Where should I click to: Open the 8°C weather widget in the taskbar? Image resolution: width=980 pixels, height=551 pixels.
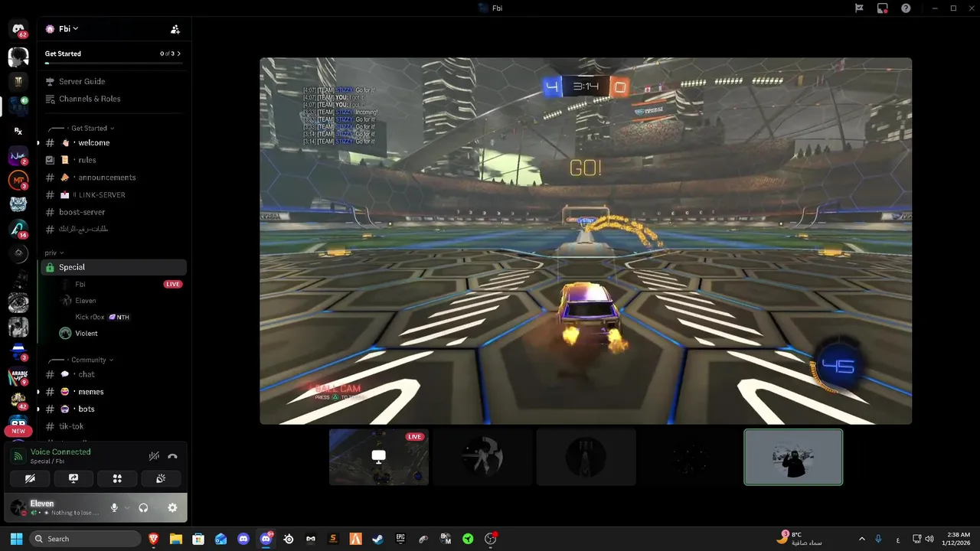[x=801, y=538]
